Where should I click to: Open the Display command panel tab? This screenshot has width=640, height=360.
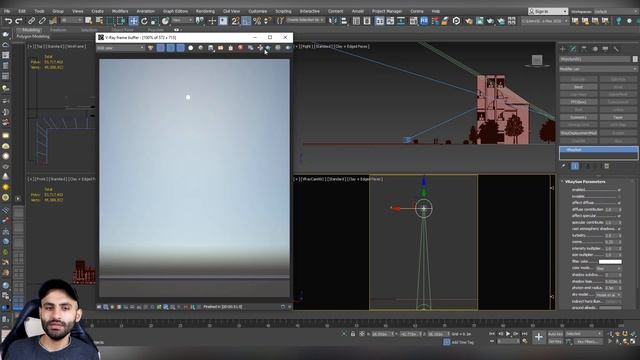tap(606, 49)
